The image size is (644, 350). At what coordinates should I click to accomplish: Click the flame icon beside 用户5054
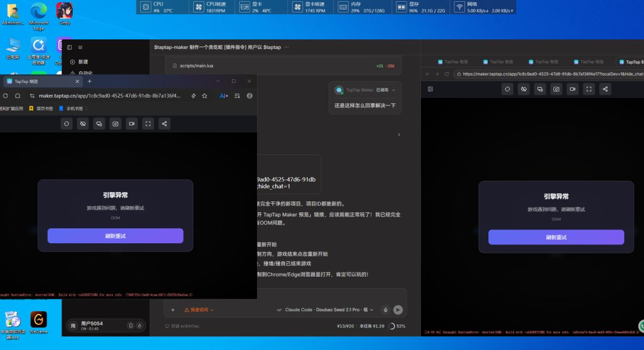pyautogui.click(x=140, y=326)
